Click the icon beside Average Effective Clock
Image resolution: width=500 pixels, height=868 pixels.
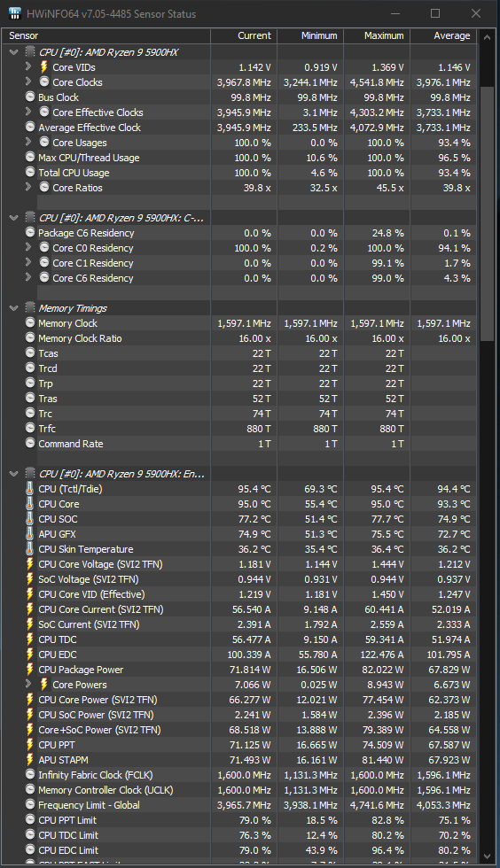(x=30, y=127)
